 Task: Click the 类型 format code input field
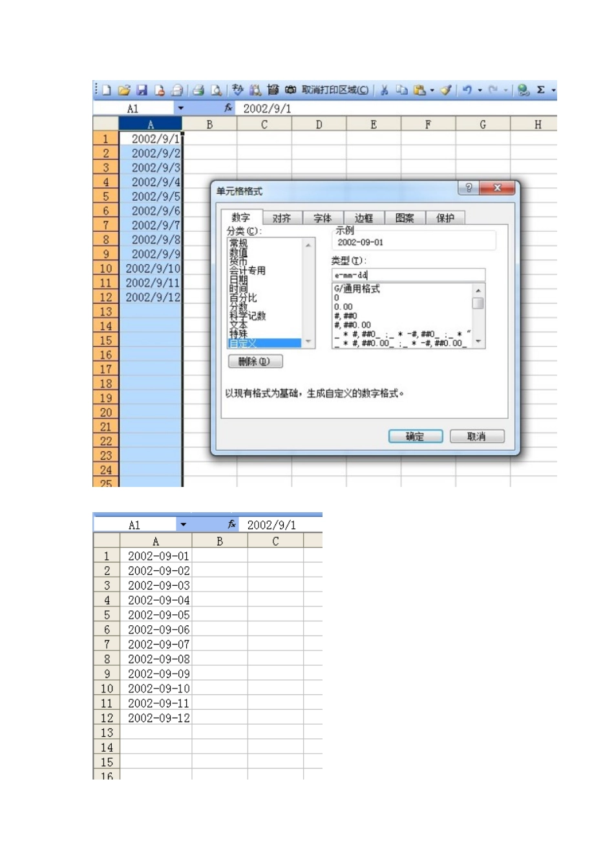[408, 275]
